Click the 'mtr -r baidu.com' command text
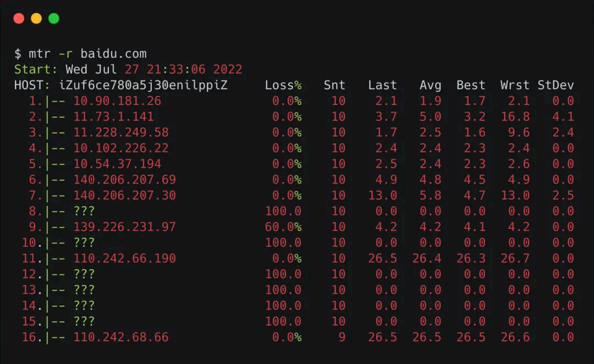Image resolution: width=594 pixels, height=364 pixels. click(87, 54)
